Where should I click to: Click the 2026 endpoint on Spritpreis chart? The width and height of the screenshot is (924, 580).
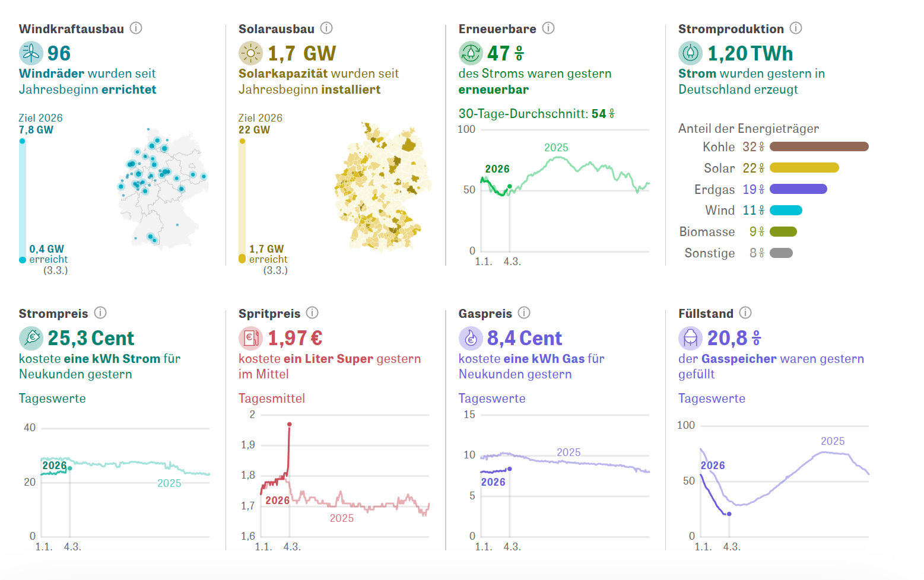pos(290,425)
